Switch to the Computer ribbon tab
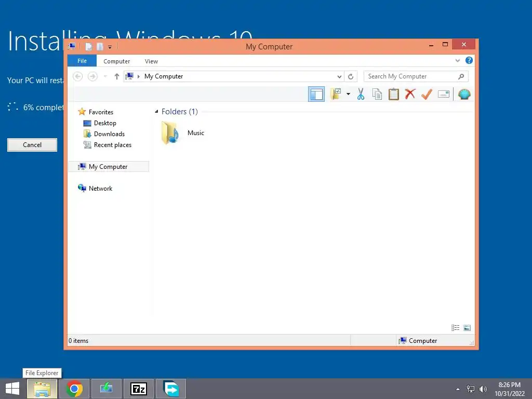Viewport: 532px width, 399px height. [117, 61]
